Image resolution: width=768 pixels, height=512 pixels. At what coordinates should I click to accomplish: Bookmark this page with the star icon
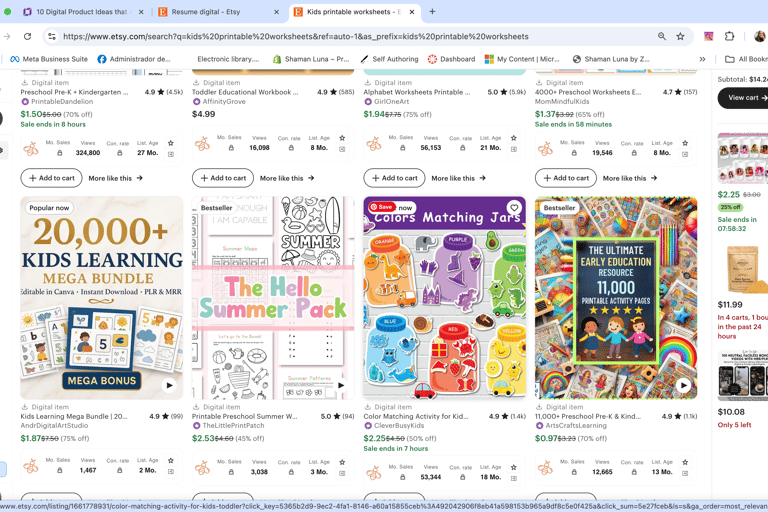click(680, 36)
